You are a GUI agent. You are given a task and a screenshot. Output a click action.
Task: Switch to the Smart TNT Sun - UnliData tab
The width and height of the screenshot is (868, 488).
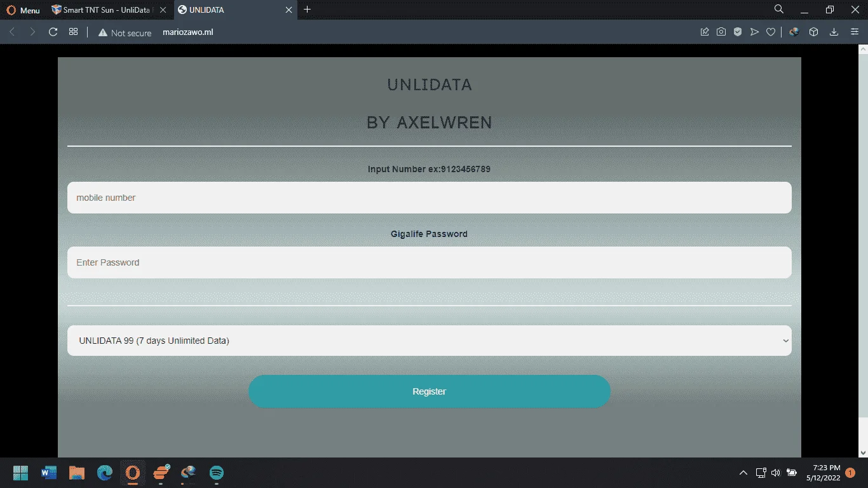point(107,10)
